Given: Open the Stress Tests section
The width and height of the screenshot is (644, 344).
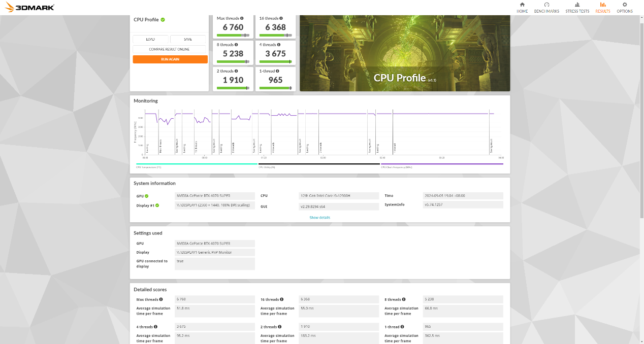Looking at the screenshot, I should click(577, 7).
